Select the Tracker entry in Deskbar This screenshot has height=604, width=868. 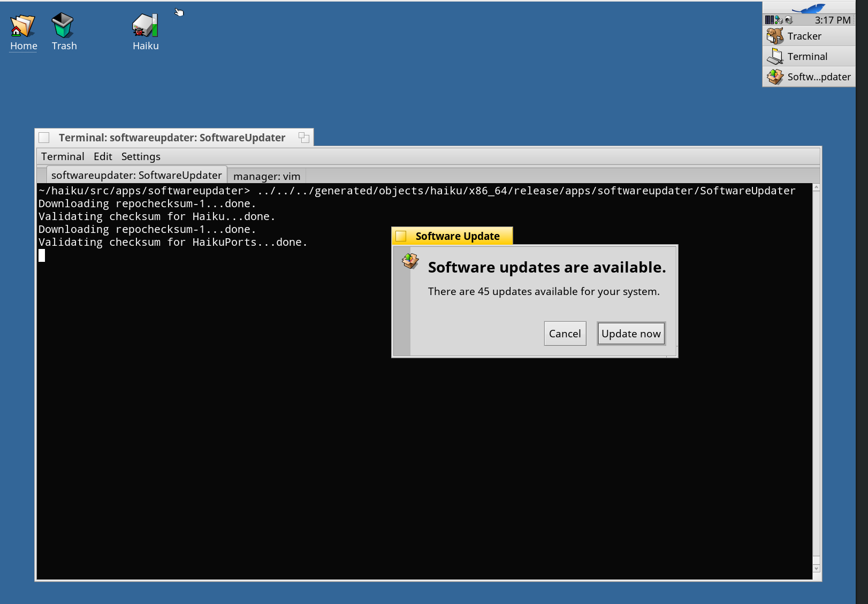(x=809, y=36)
